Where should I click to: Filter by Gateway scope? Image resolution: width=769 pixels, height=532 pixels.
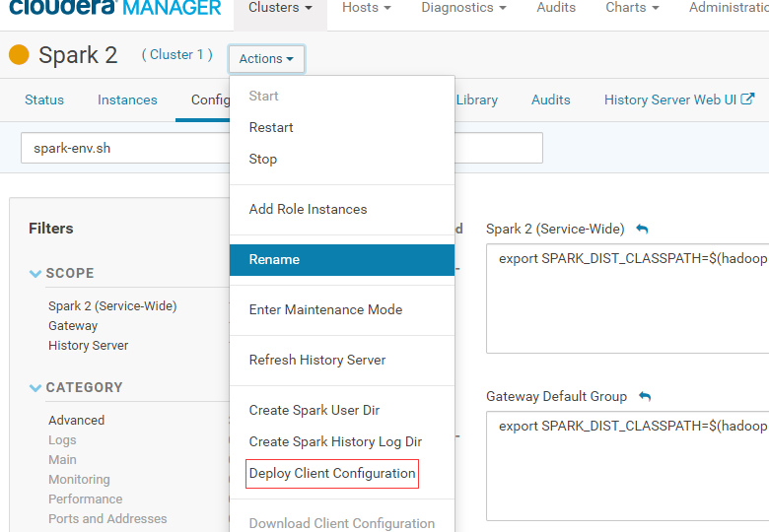pyautogui.click(x=73, y=326)
